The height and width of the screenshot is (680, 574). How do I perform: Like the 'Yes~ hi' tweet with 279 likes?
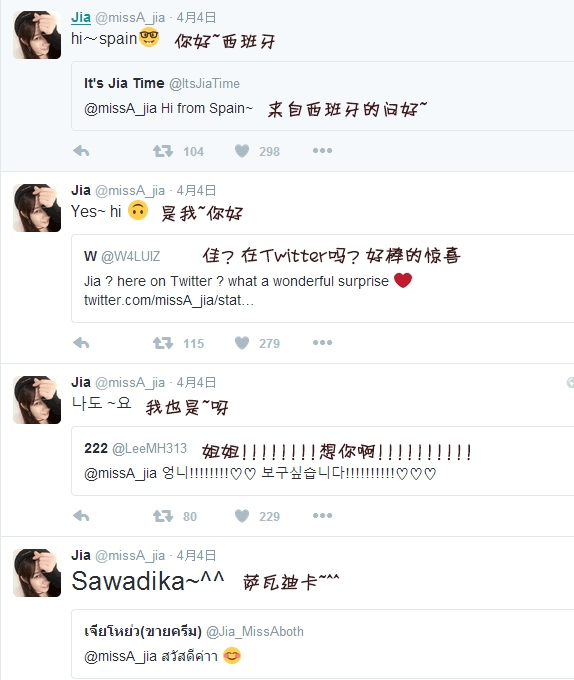(x=242, y=343)
